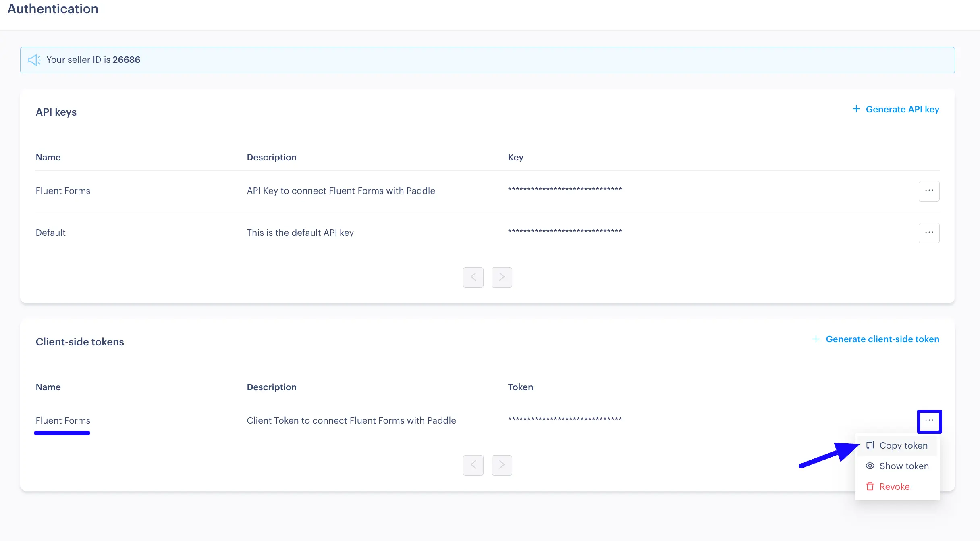Click seller ID number 26686
This screenshot has height=541, width=980.
click(127, 60)
